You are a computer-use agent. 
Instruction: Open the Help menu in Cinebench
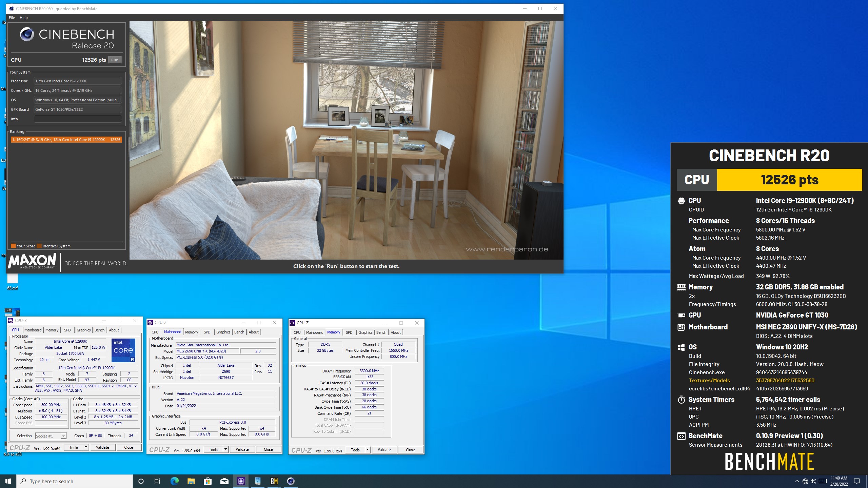click(24, 18)
